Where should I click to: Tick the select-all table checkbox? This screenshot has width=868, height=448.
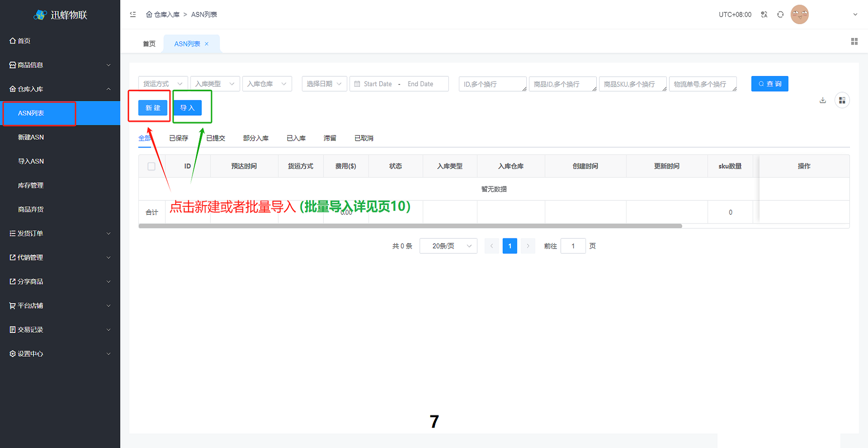151,166
